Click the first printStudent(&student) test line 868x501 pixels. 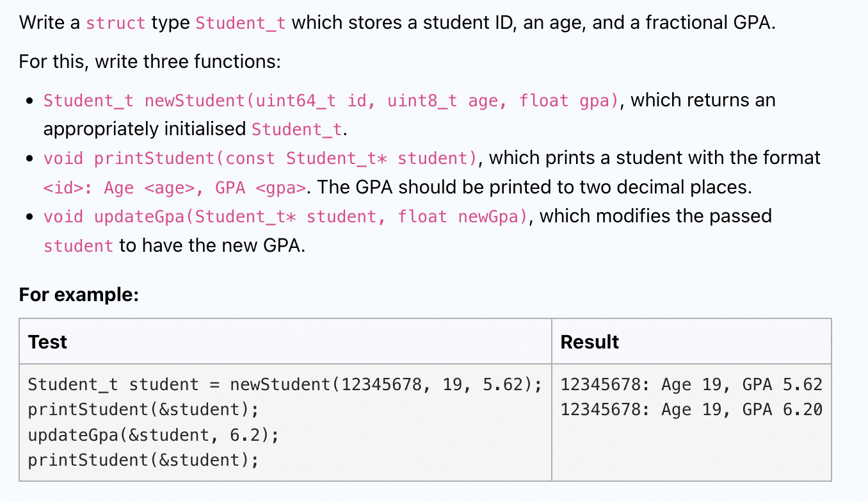[x=143, y=410]
